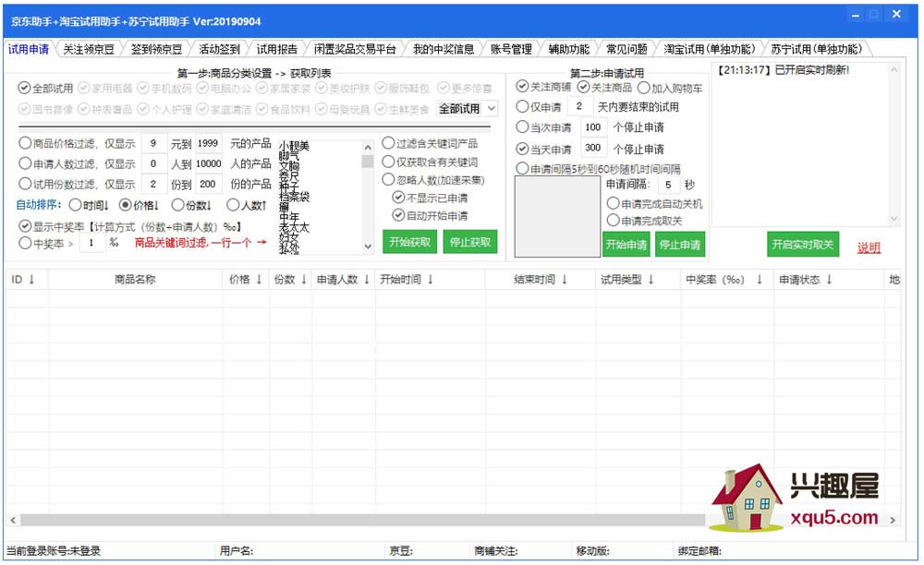This screenshot has width=924, height=565.
Task: Click the 价格 column sort arrow
Action: 259,279
